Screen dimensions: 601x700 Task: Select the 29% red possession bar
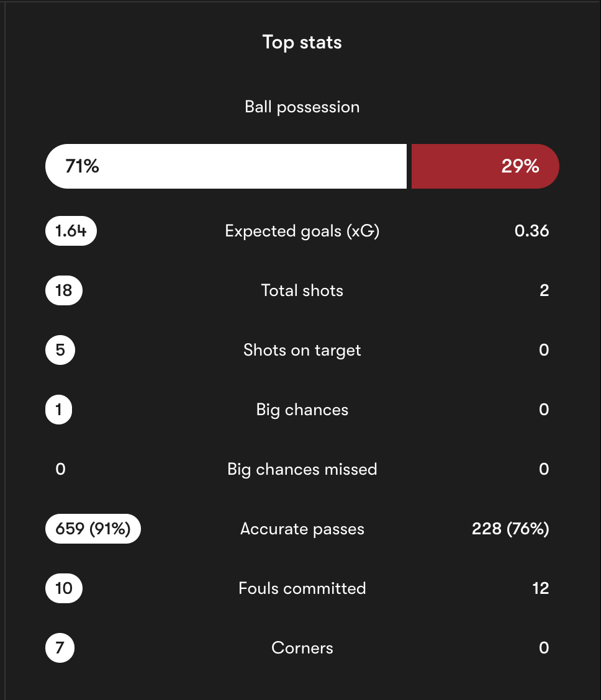(486, 166)
